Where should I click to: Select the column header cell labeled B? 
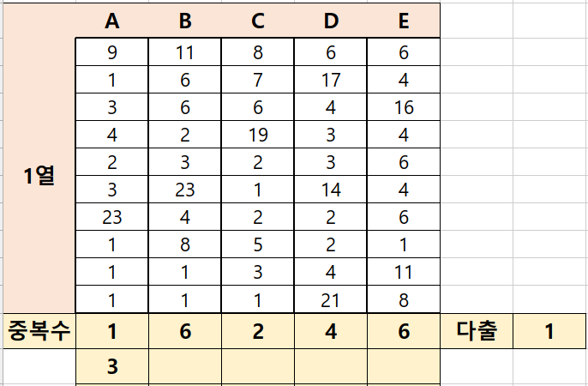pos(185,21)
